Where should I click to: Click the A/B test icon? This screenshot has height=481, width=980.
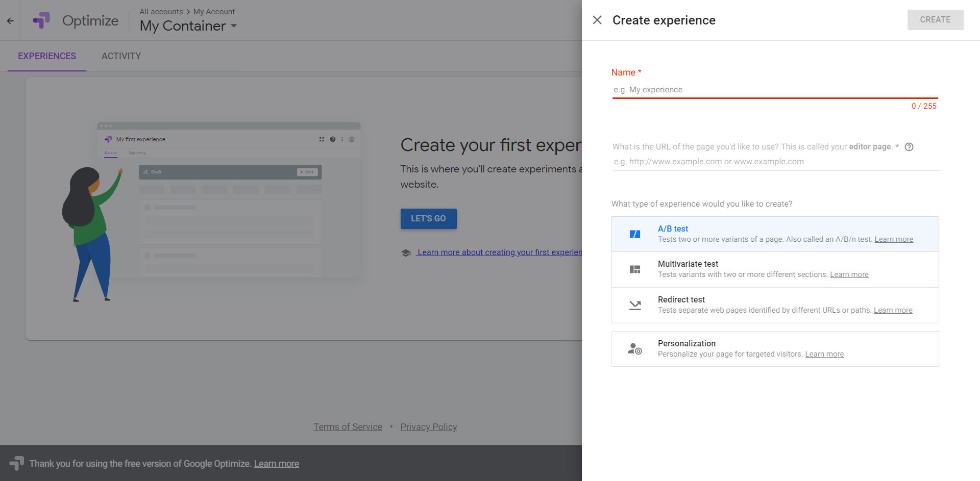[634, 234]
